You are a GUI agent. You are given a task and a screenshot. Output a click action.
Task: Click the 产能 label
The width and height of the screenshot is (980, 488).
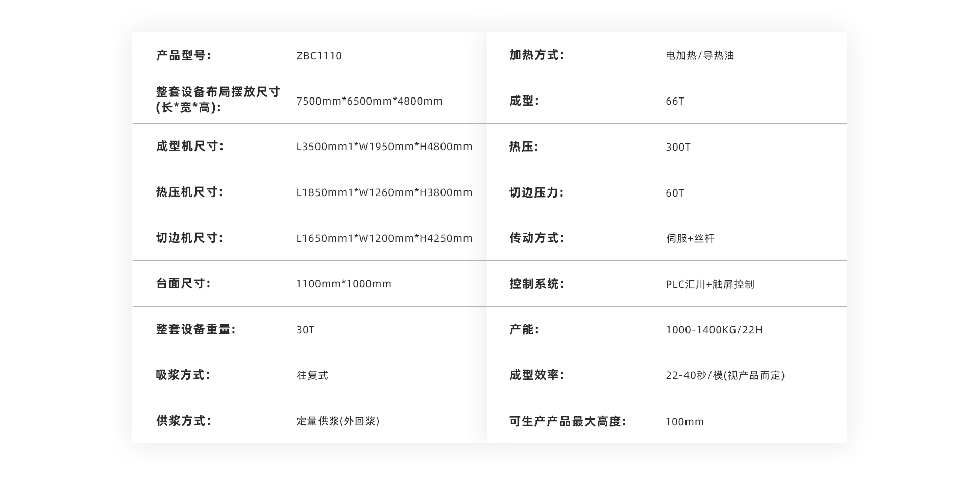point(524,329)
